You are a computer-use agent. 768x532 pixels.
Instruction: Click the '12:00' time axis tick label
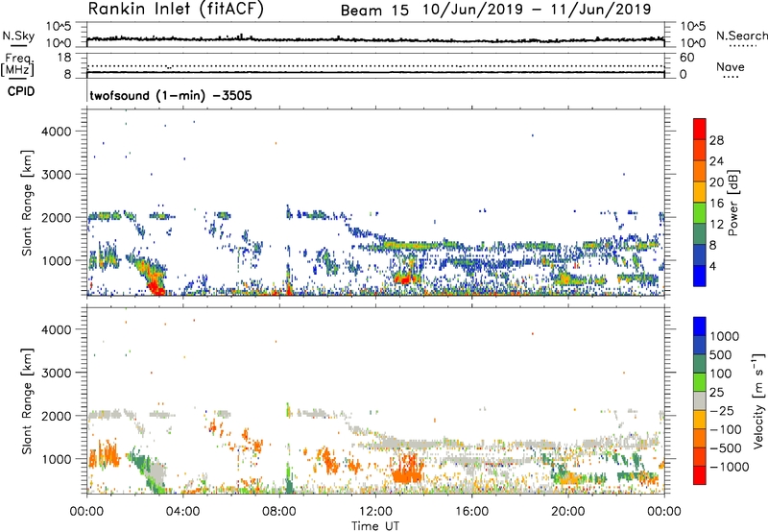(375, 512)
